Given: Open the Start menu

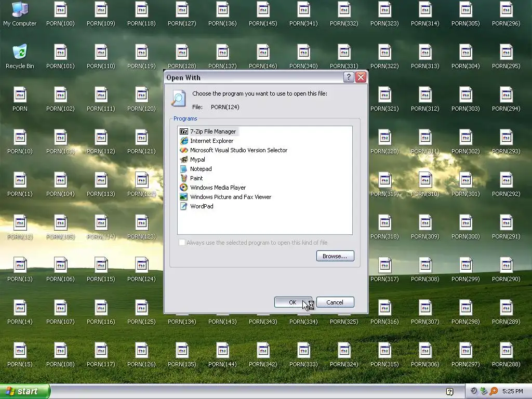Looking at the screenshot, I should (x=24, y=391).
